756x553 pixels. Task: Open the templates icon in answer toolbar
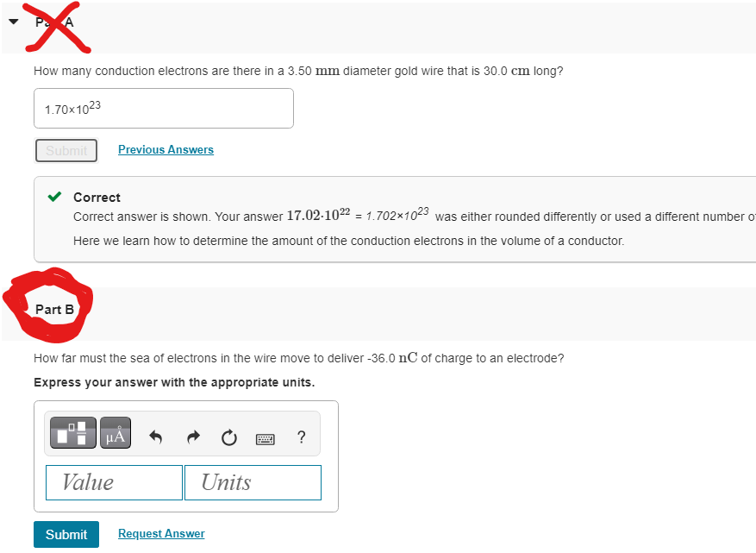coord(72,433)
